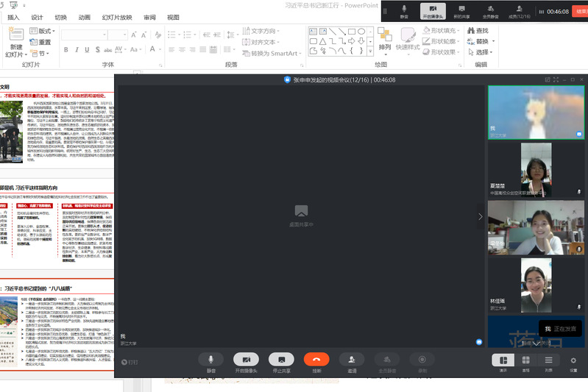
Task: Open members (12/16) list in floating toolbar
Action: [520, 11]
